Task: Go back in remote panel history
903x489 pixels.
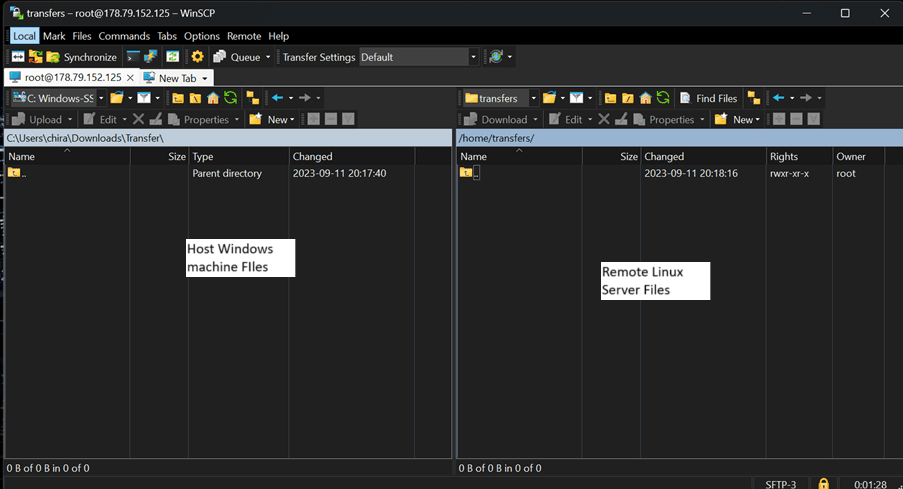Action: tap(779, 98)
